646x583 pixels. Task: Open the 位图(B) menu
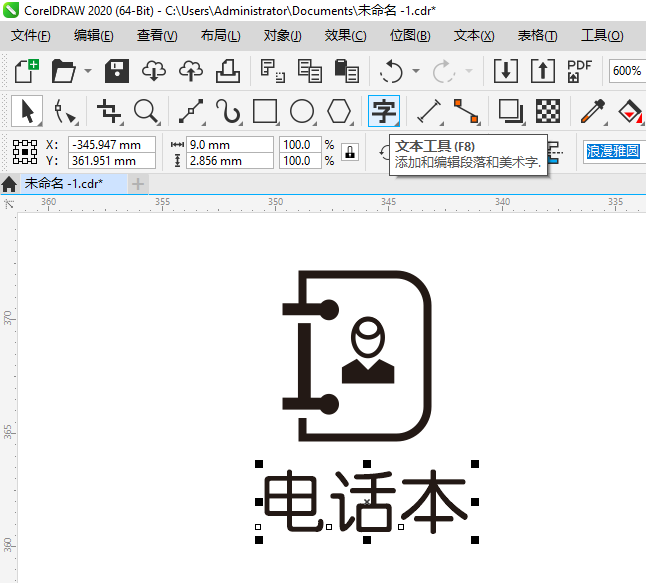[x=410, y=36]
